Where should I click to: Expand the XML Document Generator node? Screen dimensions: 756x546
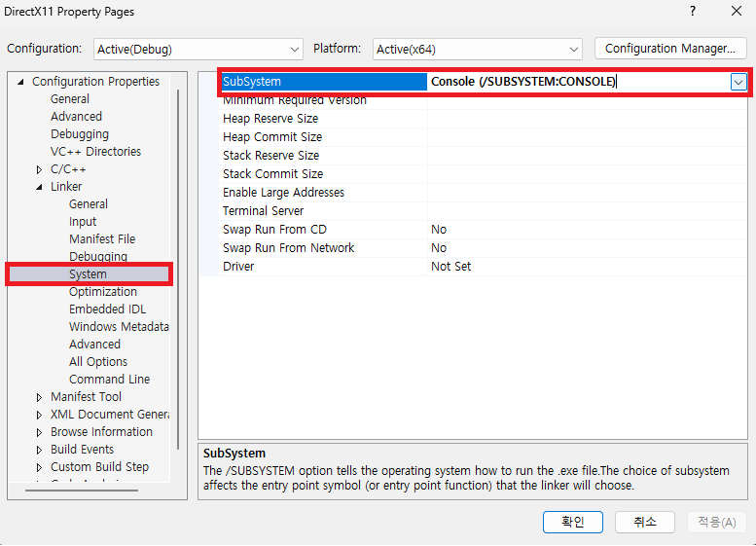pyautogui.click(x=39, y=415)
